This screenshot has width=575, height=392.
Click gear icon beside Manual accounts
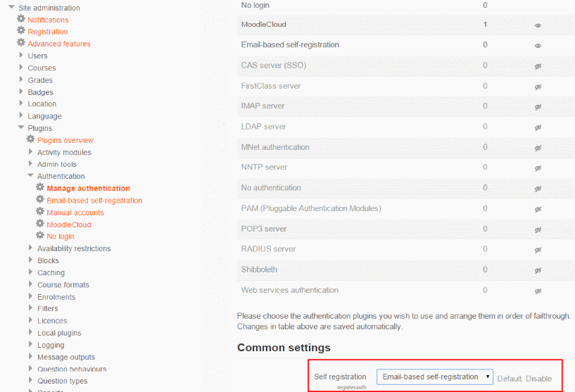pos(40,211)
